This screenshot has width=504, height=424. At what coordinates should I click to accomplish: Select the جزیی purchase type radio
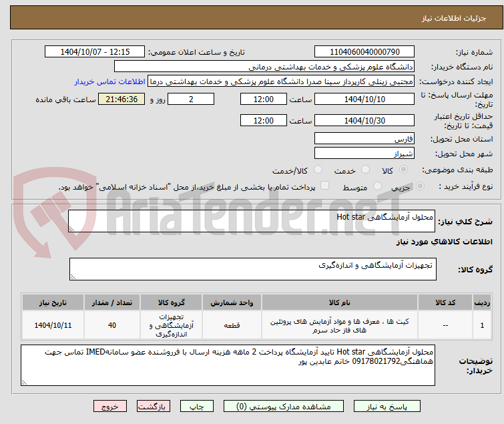click(x=420, y=186)
